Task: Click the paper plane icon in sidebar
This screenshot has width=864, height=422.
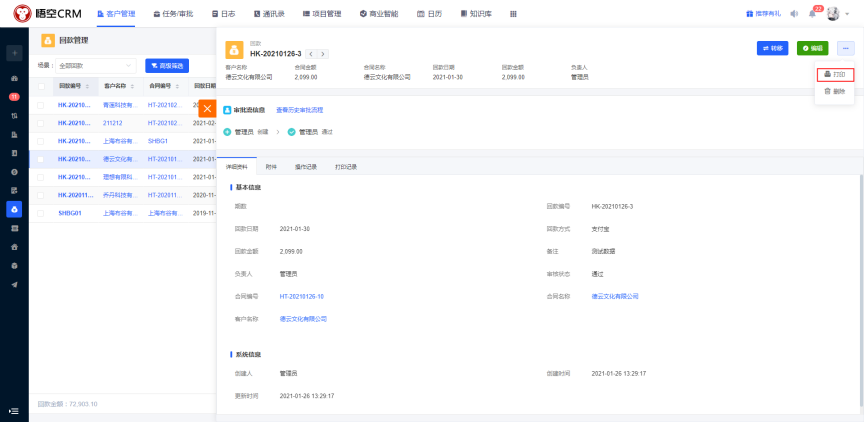Action: pos(14,284)
